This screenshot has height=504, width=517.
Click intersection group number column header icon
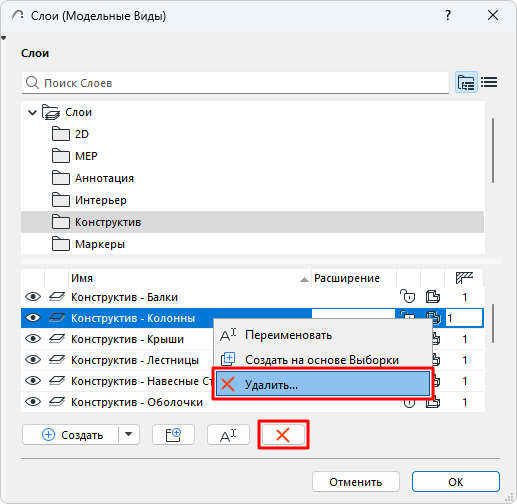click(464, 278)
